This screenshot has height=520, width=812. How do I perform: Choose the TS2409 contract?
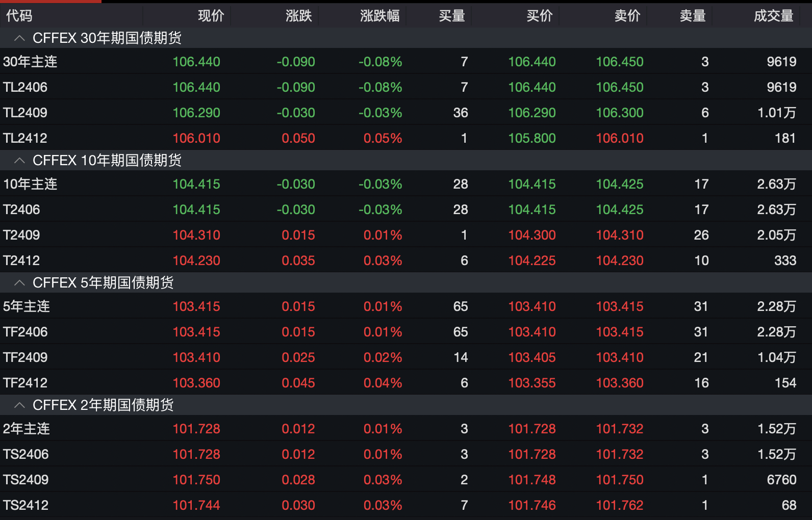click(26, 480)
